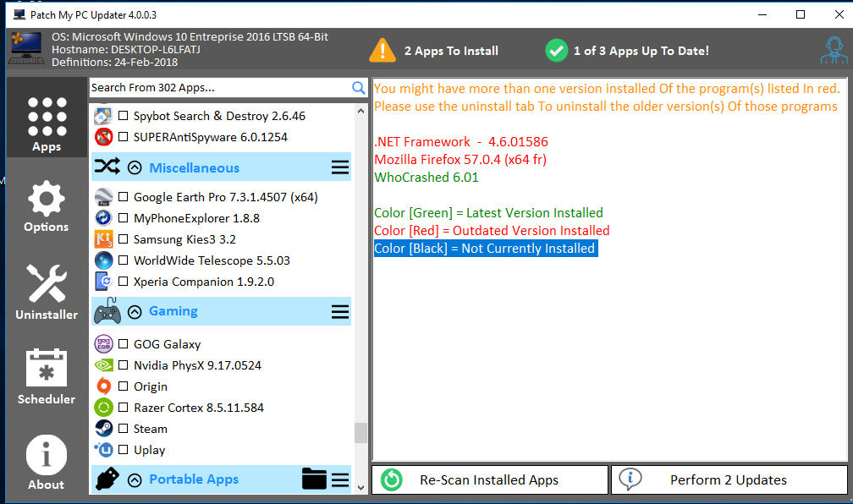Viewport: 853px width, 504px height.
Task: Click the orange warning triangle icon
Action: tap(382, 51)
